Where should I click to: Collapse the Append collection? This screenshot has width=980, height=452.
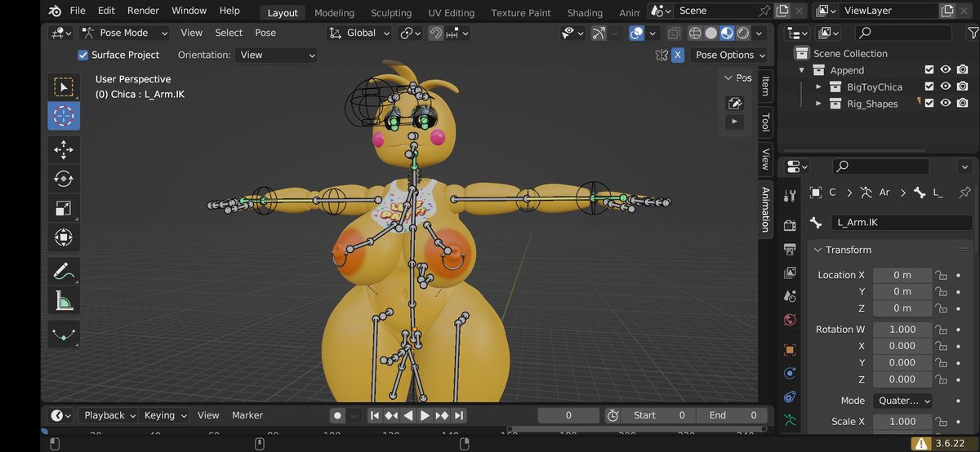tap(803, 70)
